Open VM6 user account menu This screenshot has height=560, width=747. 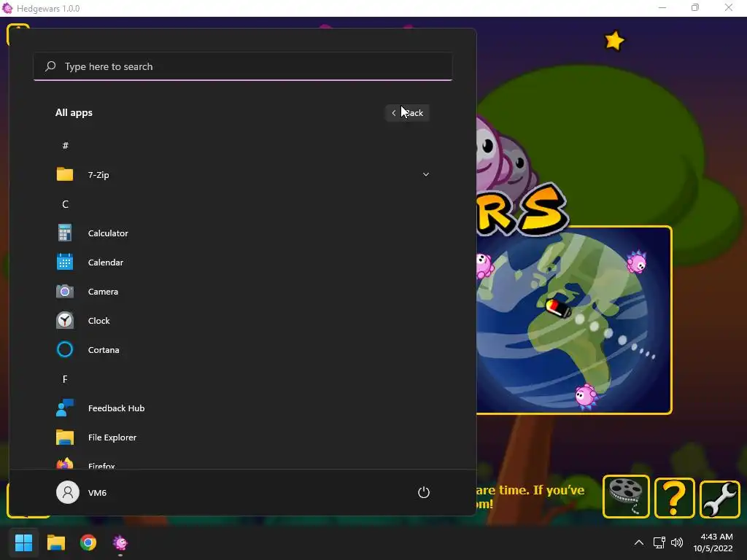click(82, 492)
